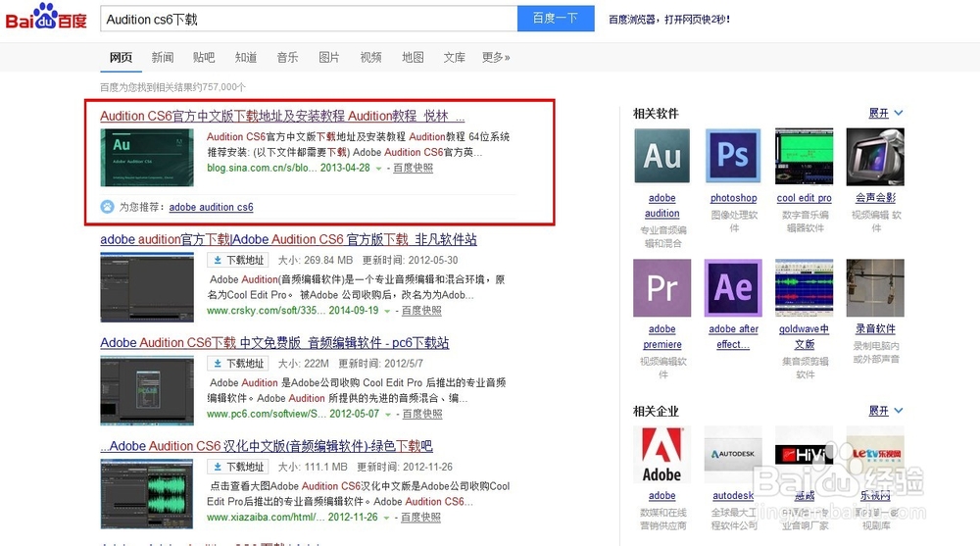Click the 百度一下 search button
Viewport: 980px width, 546px height.
click(556, 19)
